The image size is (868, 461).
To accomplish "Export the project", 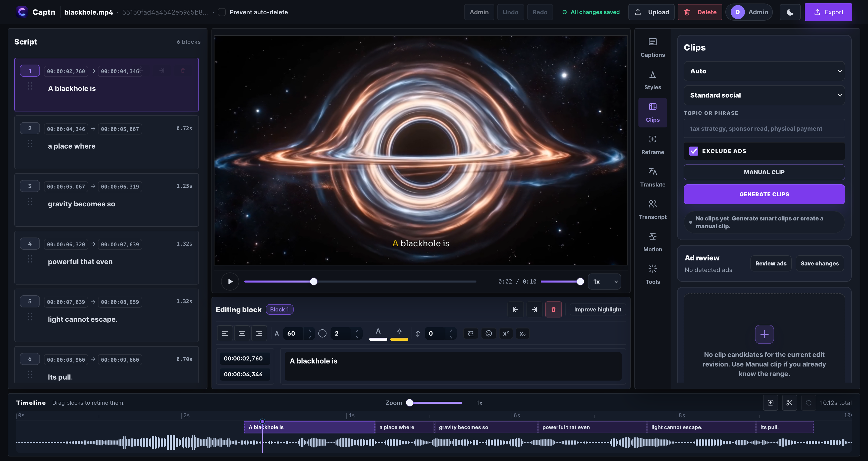I will (x=828, y=12).
